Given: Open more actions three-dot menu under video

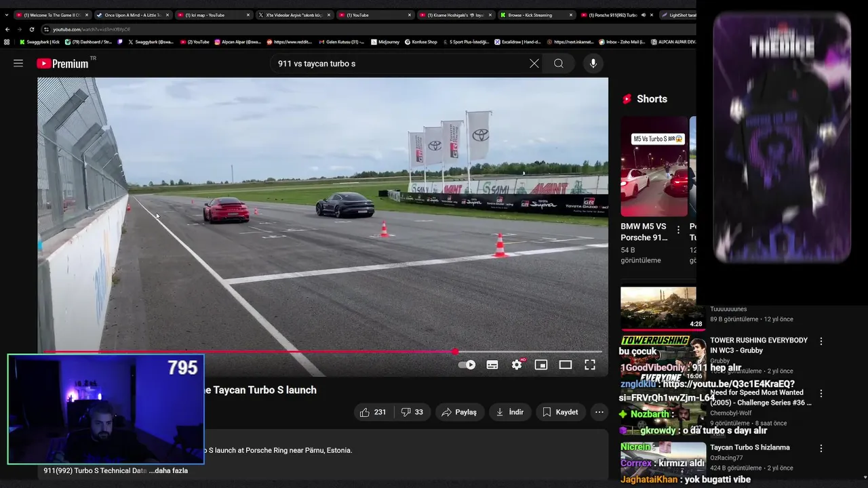Looking at the screenshot, I should click(599, 412).
